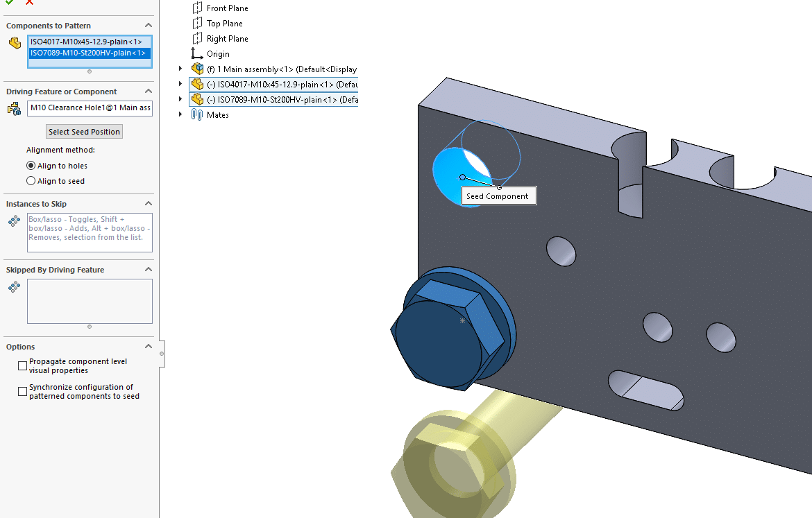Select Align to seed radio button
The width and height of the screenshot is (812, 518).
coord(31,181)
